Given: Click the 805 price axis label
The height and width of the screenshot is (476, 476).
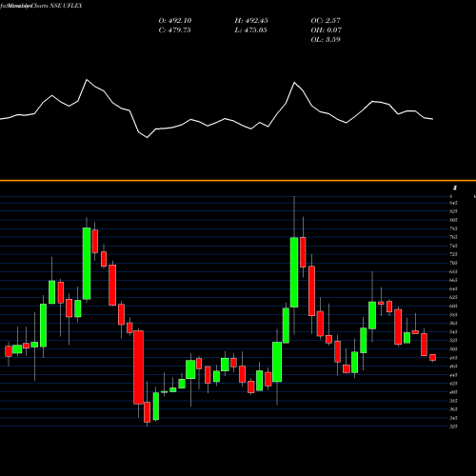Looking at the screenshot, I should click(453, 220).
